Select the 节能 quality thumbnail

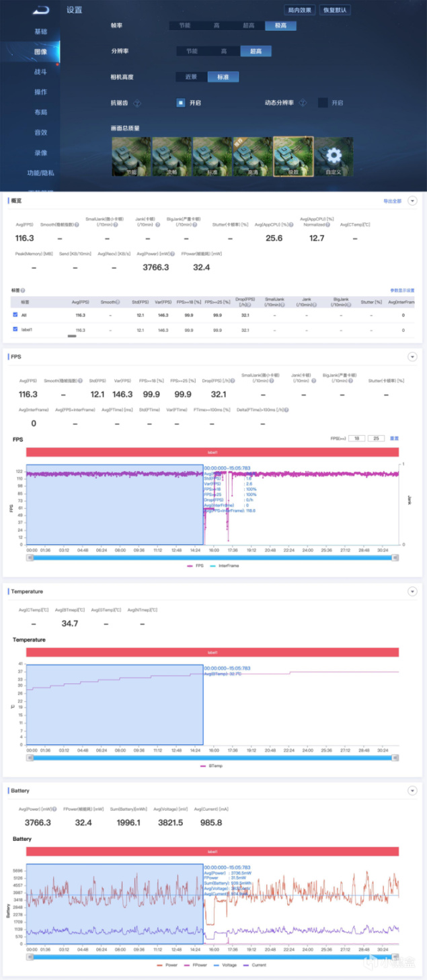130,157
